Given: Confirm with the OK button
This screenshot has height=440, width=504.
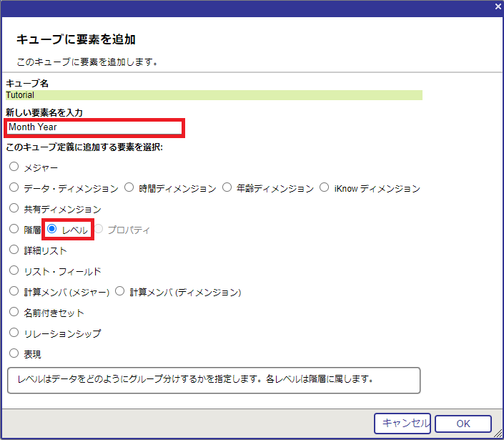Looking at the screenshot, I should pyautogui.click(x=463, y=424).
